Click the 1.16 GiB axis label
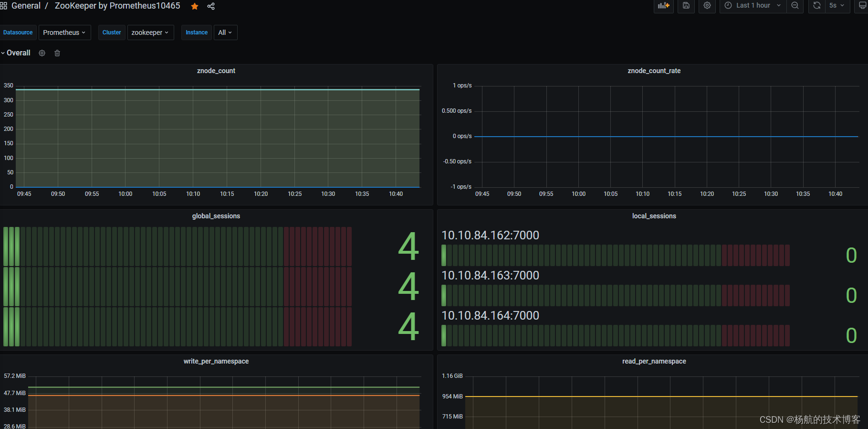 pos(452,376)
